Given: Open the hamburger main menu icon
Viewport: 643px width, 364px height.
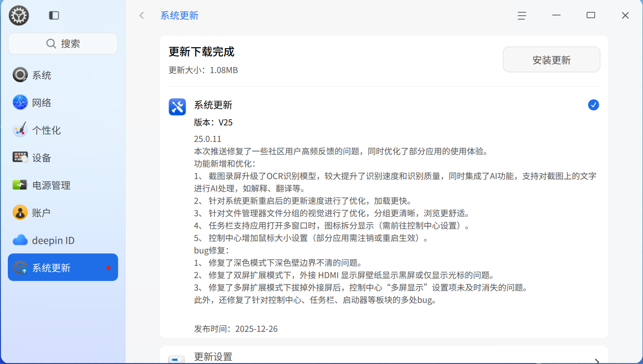Looking at the screenshot, I should tap(522, 16).
